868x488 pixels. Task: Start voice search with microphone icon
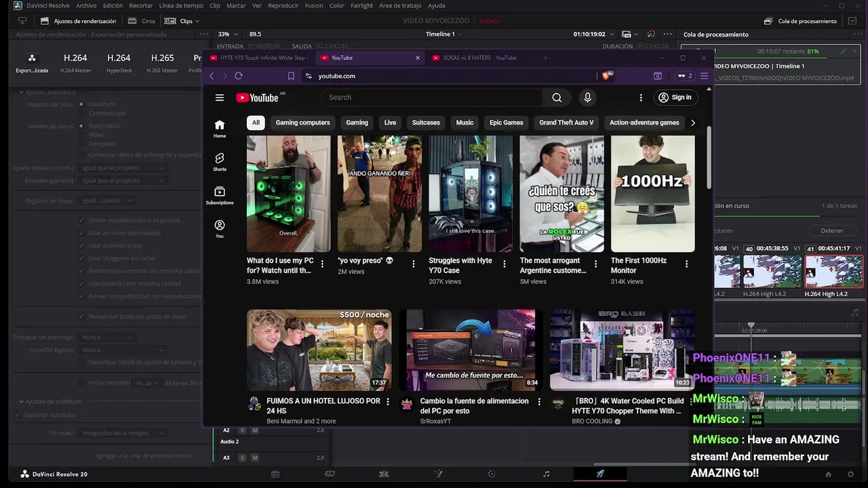tap(587, 98)
